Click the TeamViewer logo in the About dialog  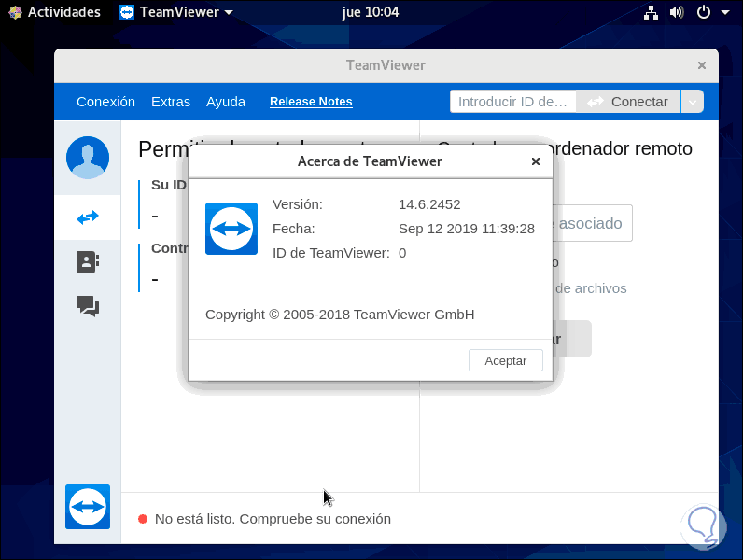point(231,229)
